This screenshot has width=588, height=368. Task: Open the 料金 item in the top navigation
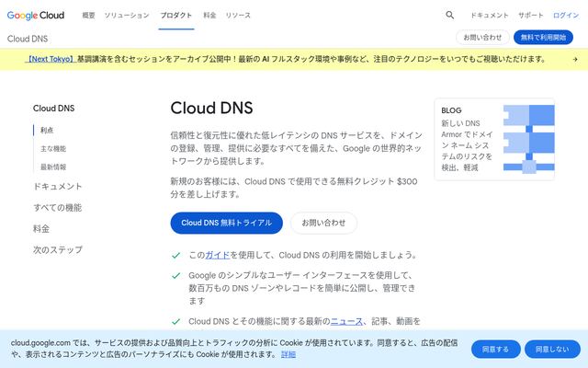pyautogui.click(x=209, y=16)
